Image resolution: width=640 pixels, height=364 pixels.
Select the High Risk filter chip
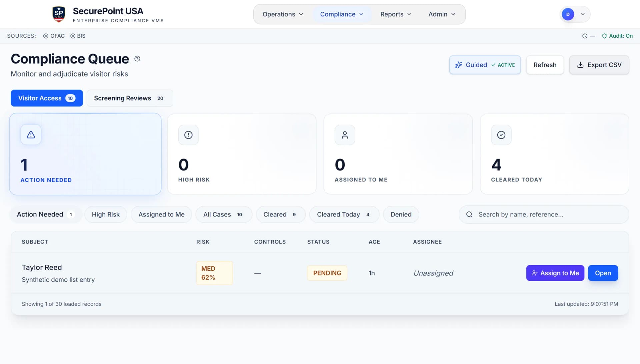click(106, 214)
